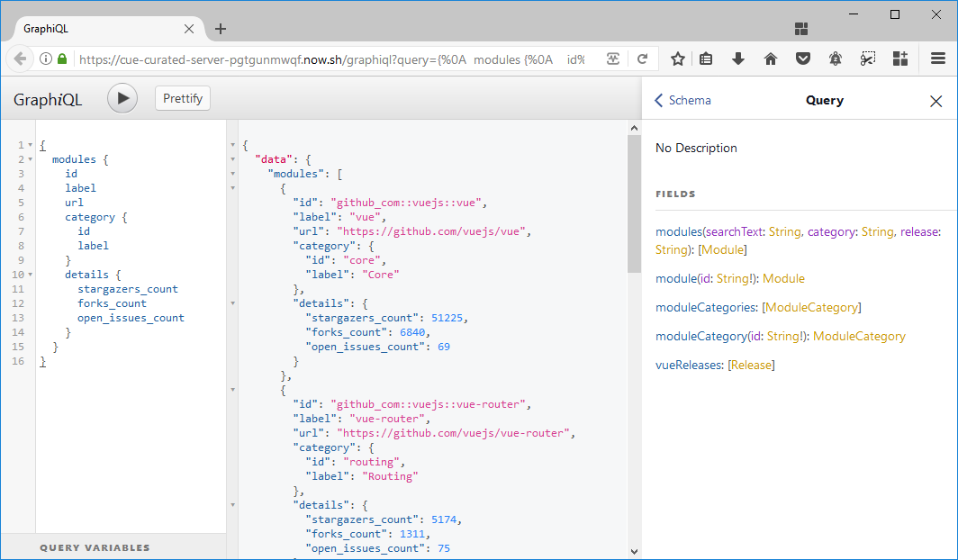Save page to Pocket
Screen dimensions: 958x560
803,59
